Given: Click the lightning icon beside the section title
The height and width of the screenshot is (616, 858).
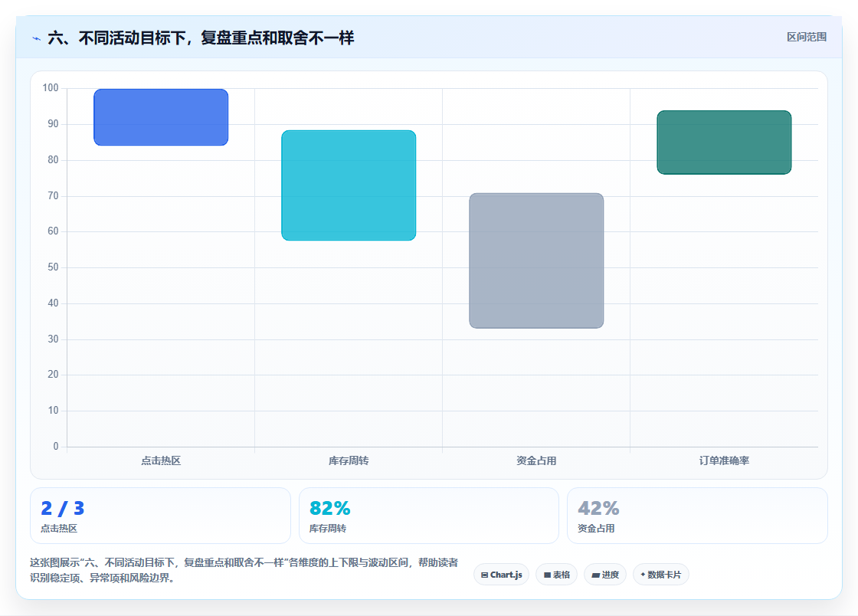Looking at the screenshot, I should pos(36,38).
